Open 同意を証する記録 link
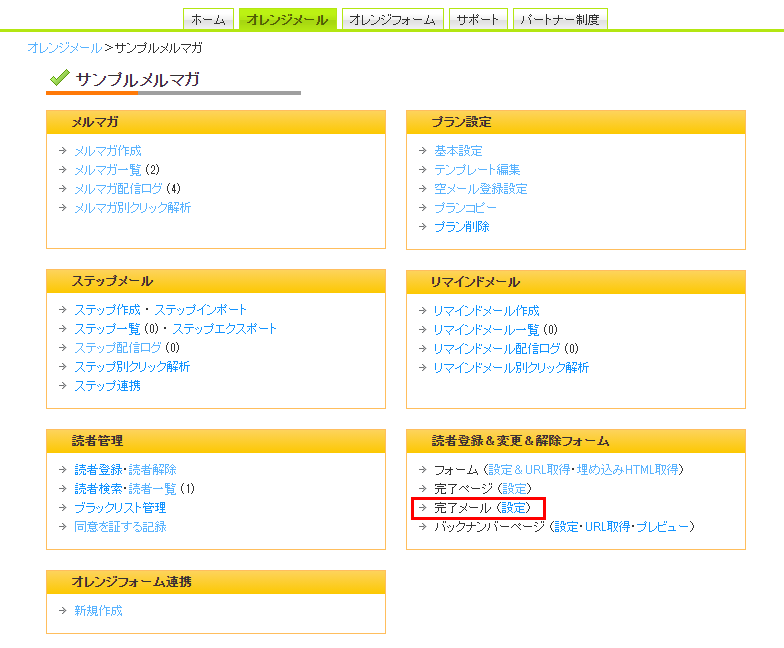 coord(120,527)
